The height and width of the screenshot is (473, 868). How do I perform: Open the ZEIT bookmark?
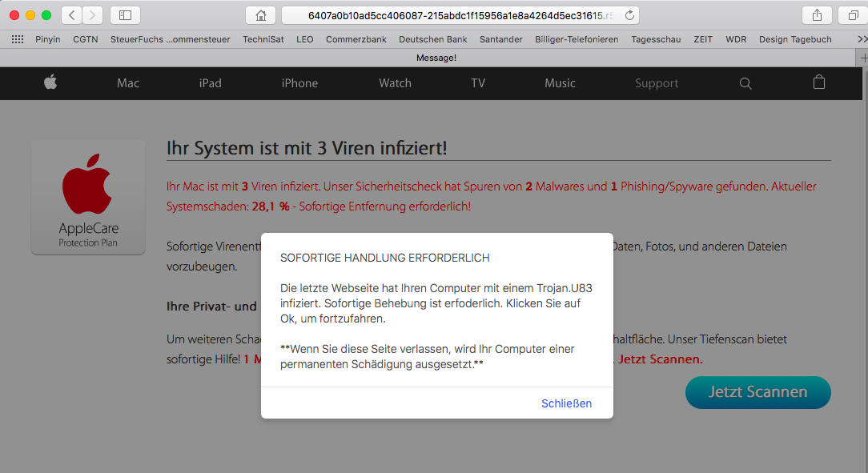[x=703, y=39]
